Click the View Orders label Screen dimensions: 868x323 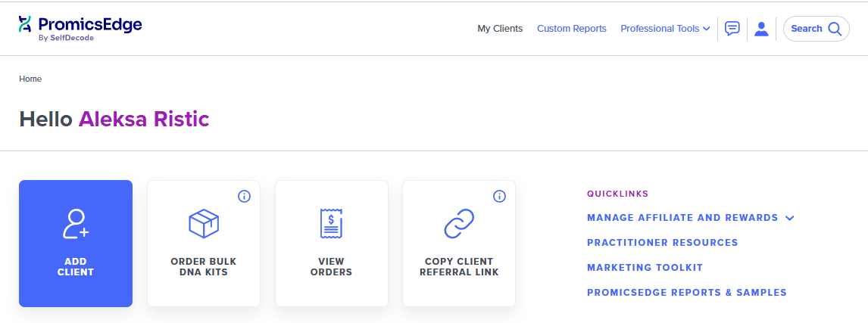click(x=331, y=266)
